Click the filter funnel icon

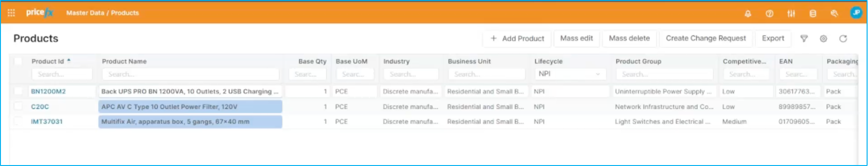(804, 39)
